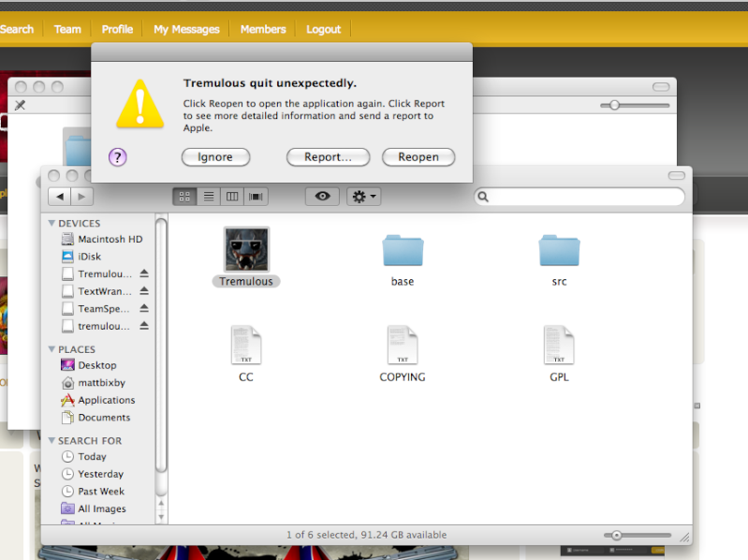Open the Action gear dropdown menu
Screen dimensions: 748x560
click(x=364, y=197)
